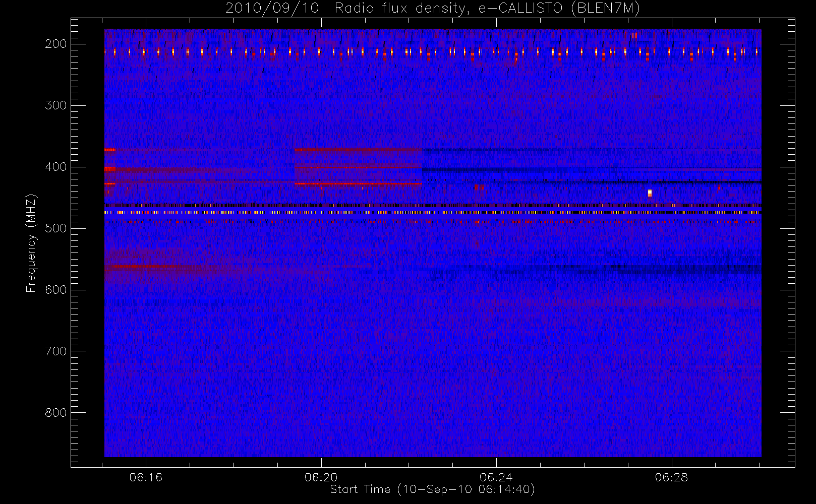This screenshot has width=816, height=504.
Task: Click the 'Frequency (MHz)' axis label
Action: click(x=31, y=242)
